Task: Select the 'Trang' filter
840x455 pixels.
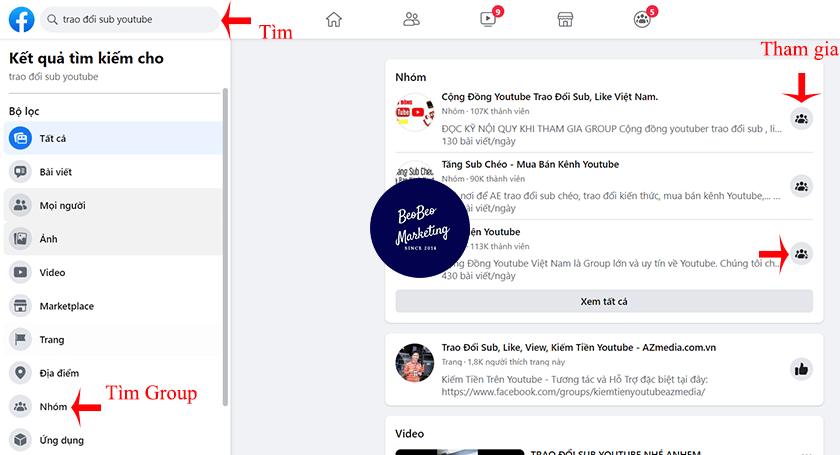Action: 113,340
